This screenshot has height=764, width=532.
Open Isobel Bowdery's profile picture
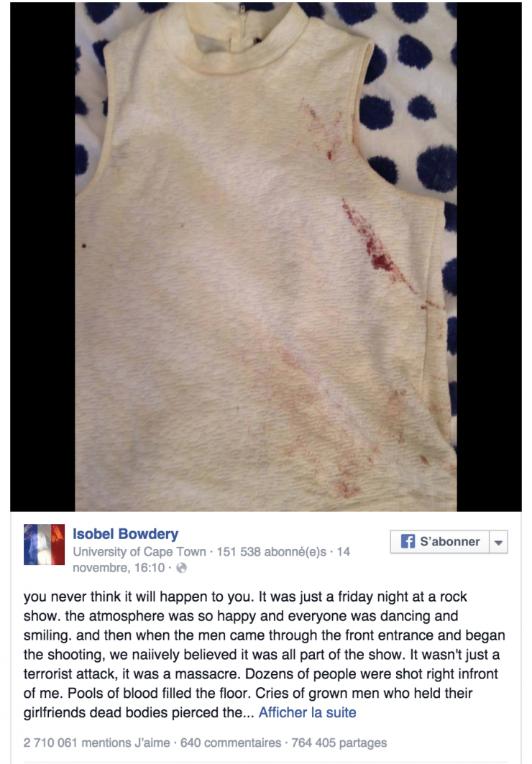(x=45, y=544)
